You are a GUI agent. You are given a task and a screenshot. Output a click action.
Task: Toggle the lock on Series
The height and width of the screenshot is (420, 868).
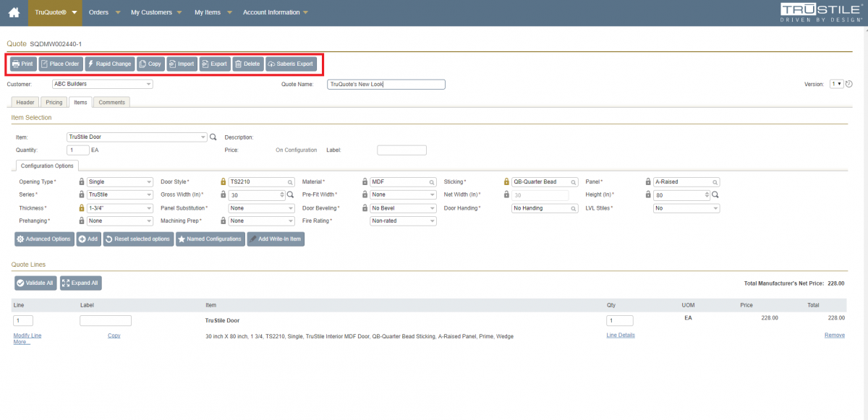tap(81, 194)
